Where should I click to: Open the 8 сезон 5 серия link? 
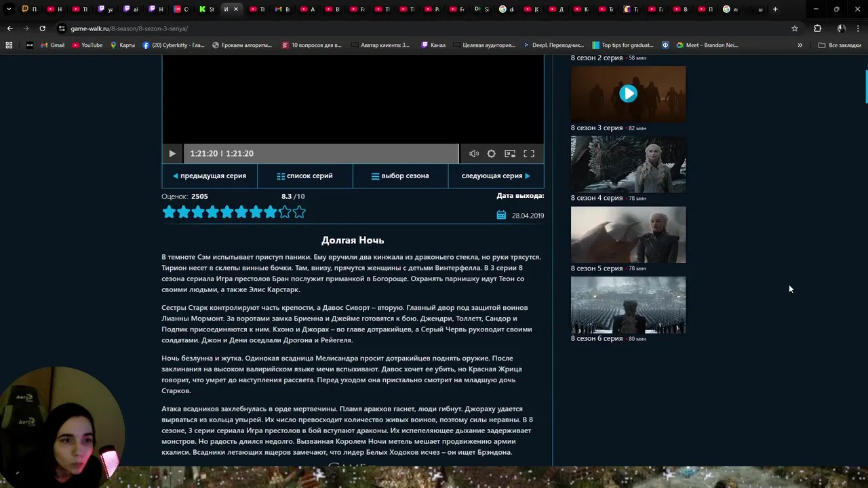(x=597, y=268)
